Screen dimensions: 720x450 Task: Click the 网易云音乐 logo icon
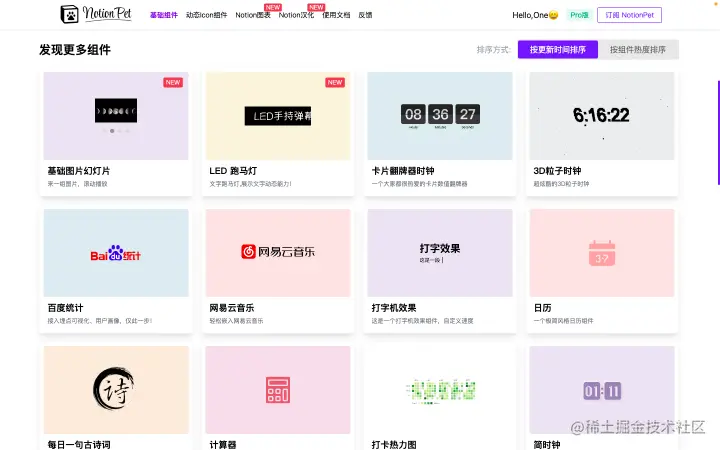point(248,252)
